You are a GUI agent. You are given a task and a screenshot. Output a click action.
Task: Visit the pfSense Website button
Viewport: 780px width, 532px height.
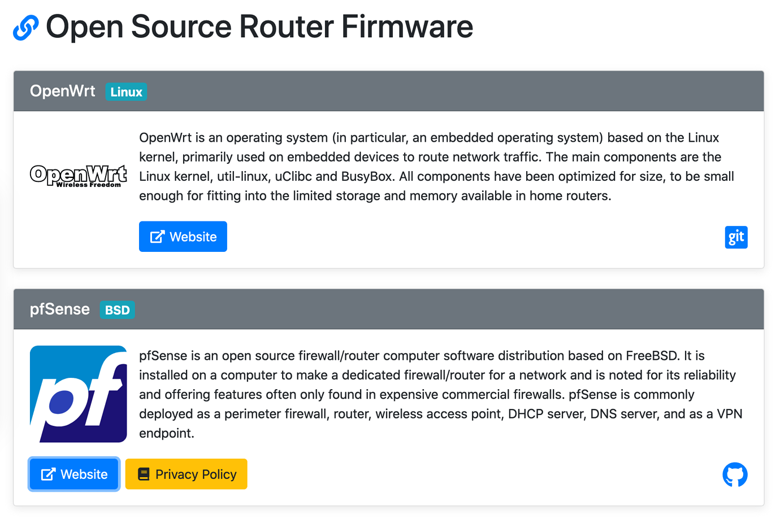click(74, 474)
